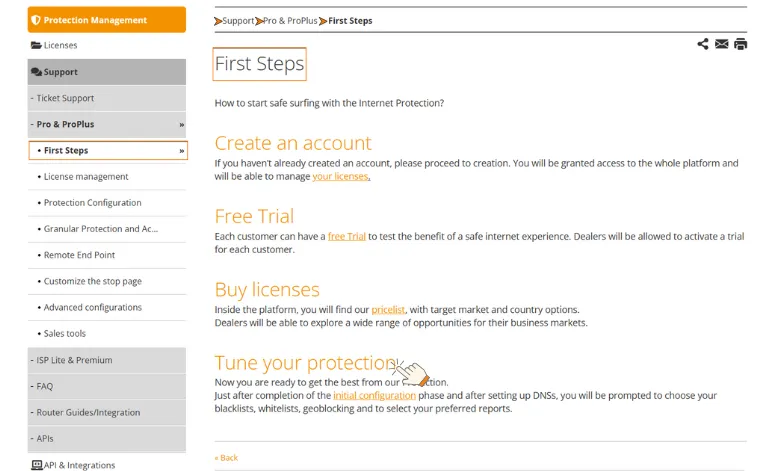The height and width of the screenshot is (471, 772).
Task: Open Remote End Point sidebar item
Action: pyautogui.click(x=107, y=255)
